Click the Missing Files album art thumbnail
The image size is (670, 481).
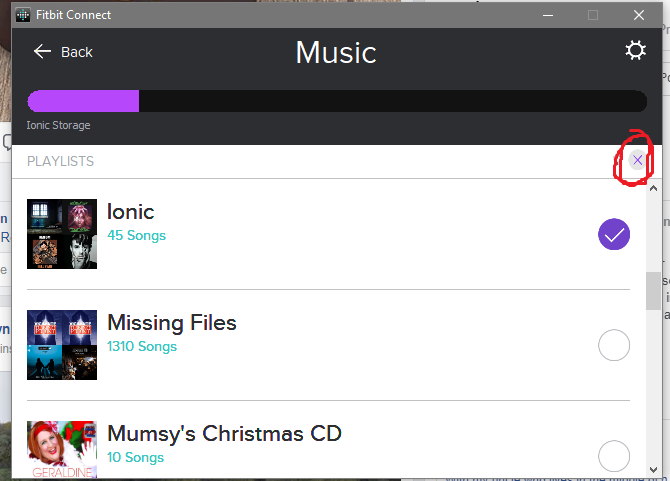click(62, 345)
